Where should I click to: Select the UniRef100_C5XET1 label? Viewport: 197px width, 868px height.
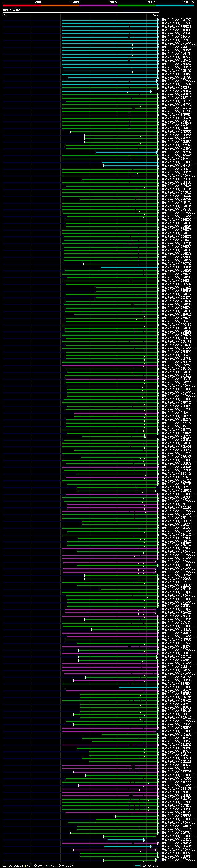click(x=177, y=297)
